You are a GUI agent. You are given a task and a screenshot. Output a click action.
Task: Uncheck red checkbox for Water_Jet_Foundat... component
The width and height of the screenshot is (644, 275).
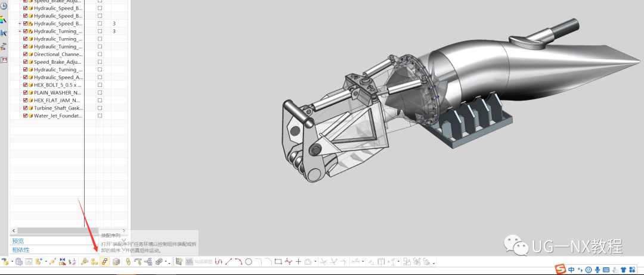[x=26, y=115]
